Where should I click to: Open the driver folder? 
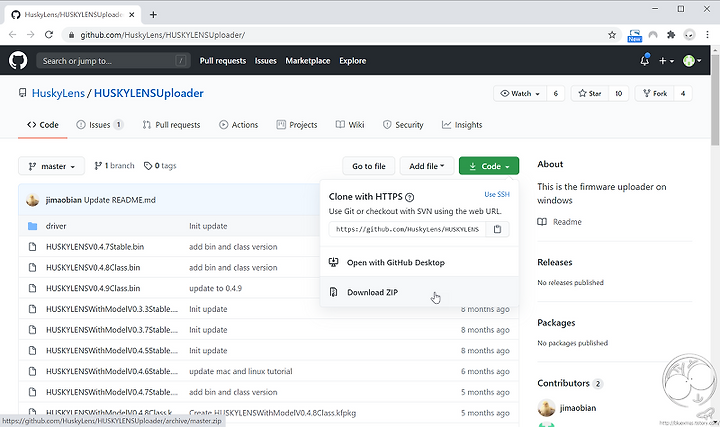click(56, 226)
